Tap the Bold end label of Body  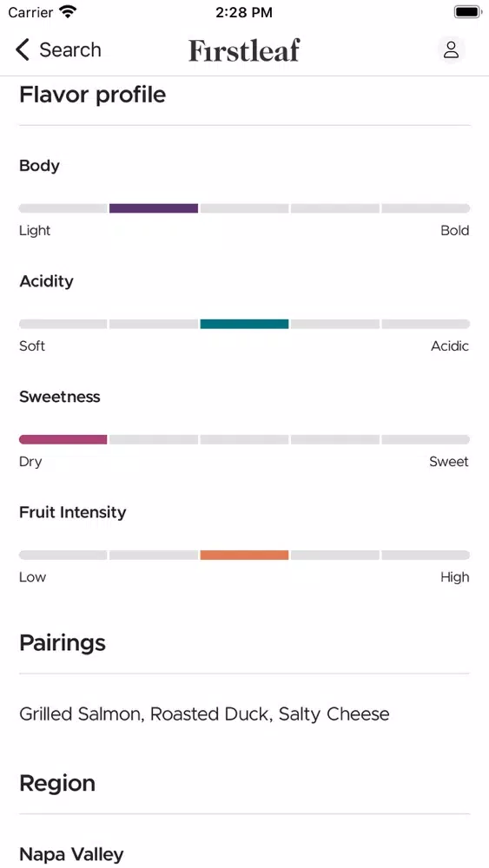click(454, 231)
